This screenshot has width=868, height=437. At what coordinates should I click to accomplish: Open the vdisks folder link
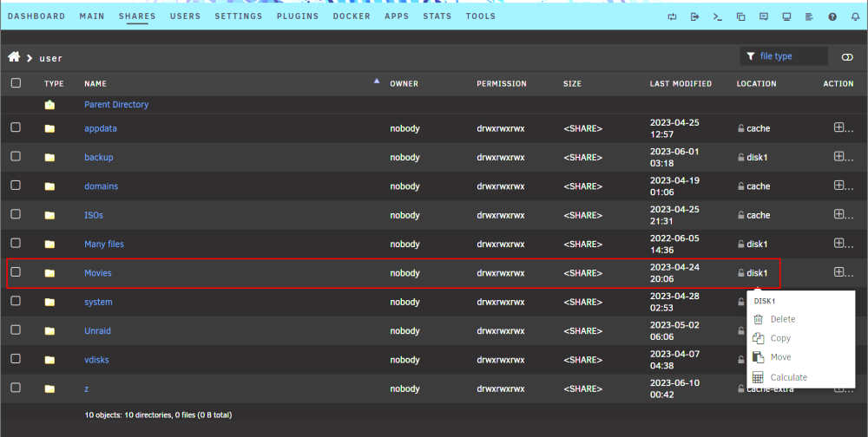[96, 360]
